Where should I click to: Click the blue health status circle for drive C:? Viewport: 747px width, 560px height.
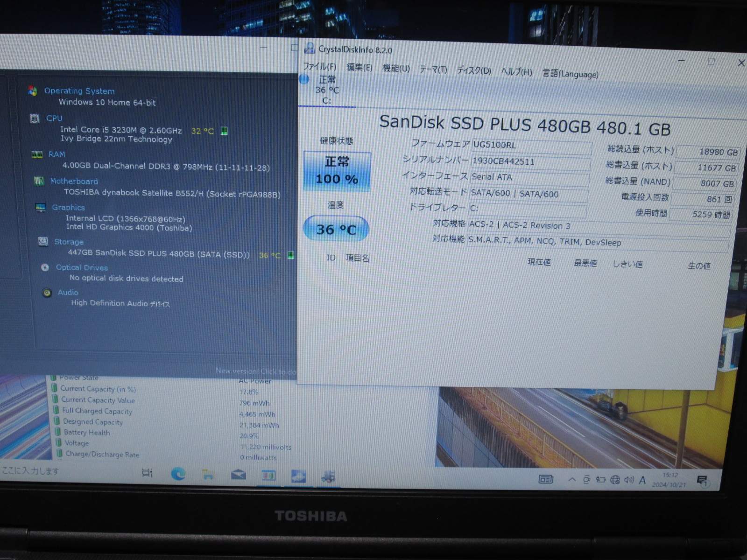pyautogui.click(x=304, y=79)
